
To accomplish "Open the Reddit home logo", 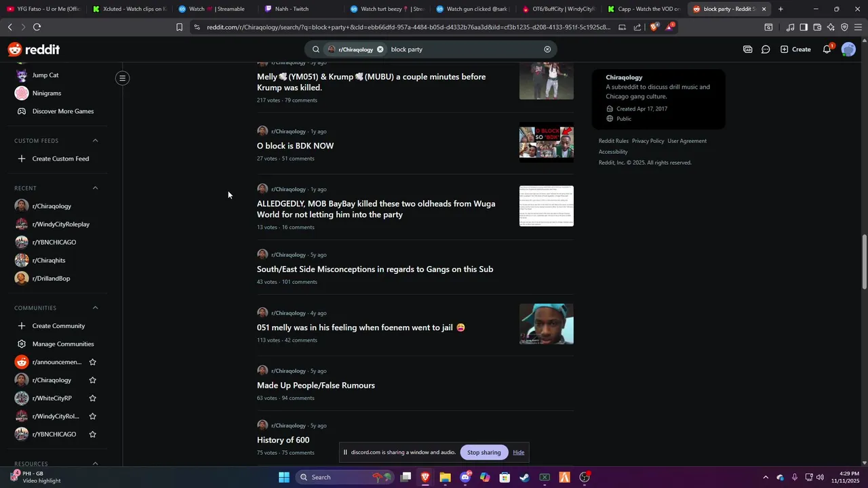I will [34, 49].
